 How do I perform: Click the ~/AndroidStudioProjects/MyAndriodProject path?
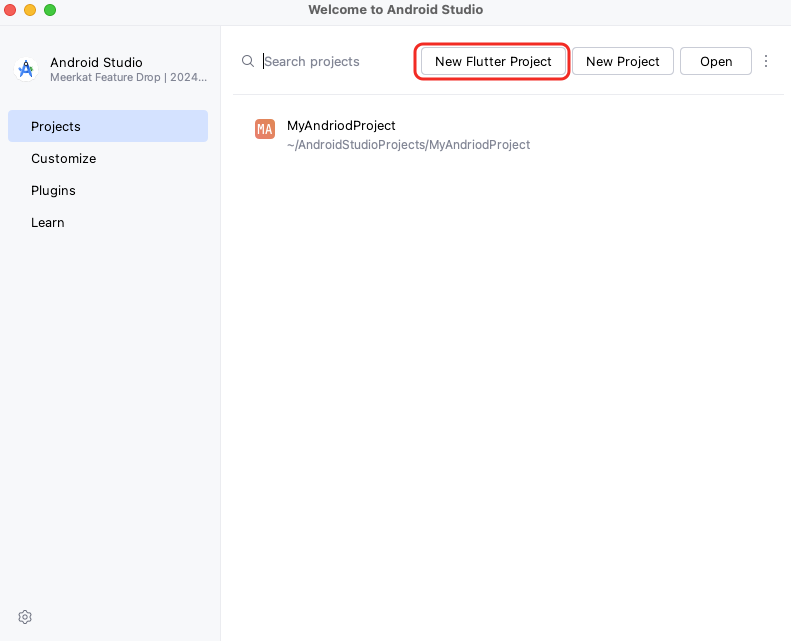pos(408,145)
